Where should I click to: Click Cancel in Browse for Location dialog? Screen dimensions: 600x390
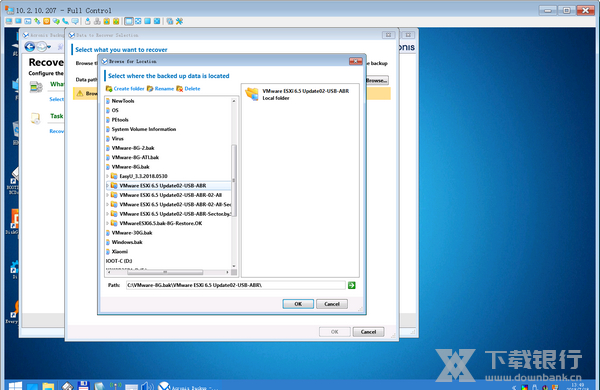[x=332, y=304]
